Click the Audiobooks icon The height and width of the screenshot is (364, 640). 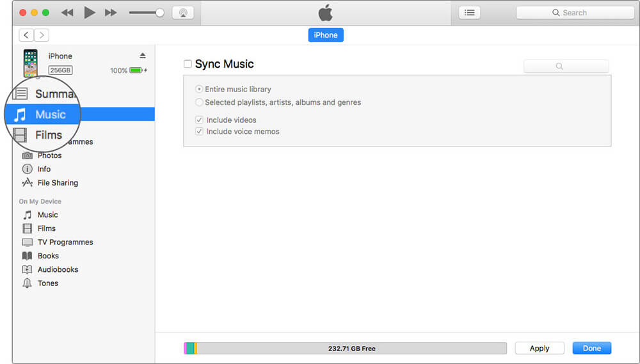[x=28, y=269]
